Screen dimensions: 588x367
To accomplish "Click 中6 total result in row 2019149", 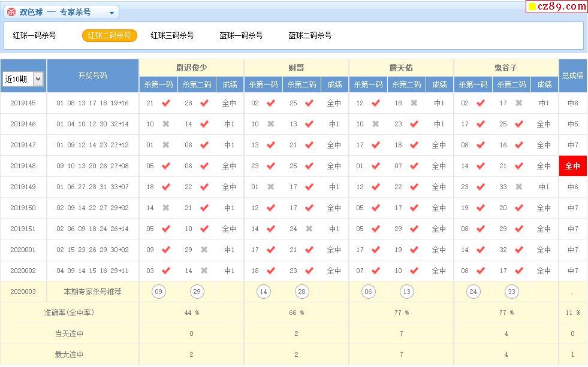I will click(x=572, y=187).
